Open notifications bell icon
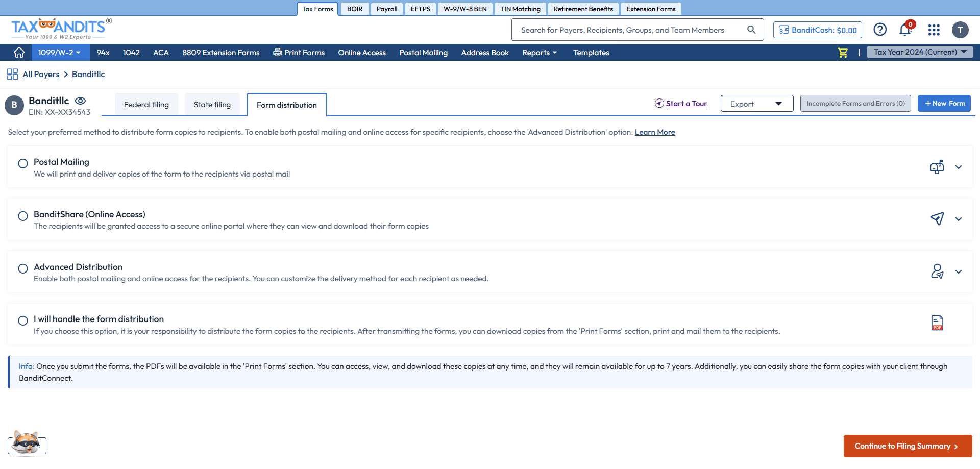The width and height of the screenshot is (980, 469). pyautogui.click(x=905, y=30)
